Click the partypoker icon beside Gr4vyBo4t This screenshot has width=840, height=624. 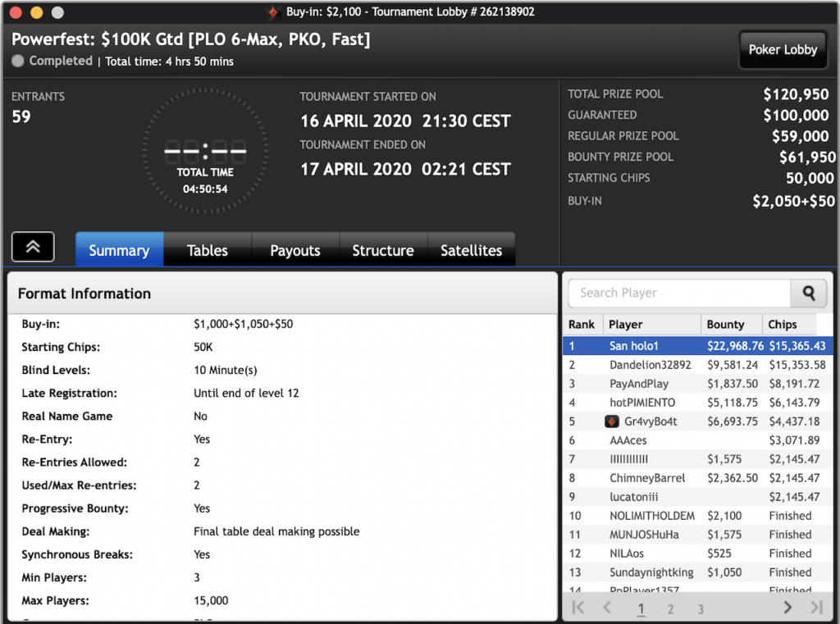[x=612, y=421]
